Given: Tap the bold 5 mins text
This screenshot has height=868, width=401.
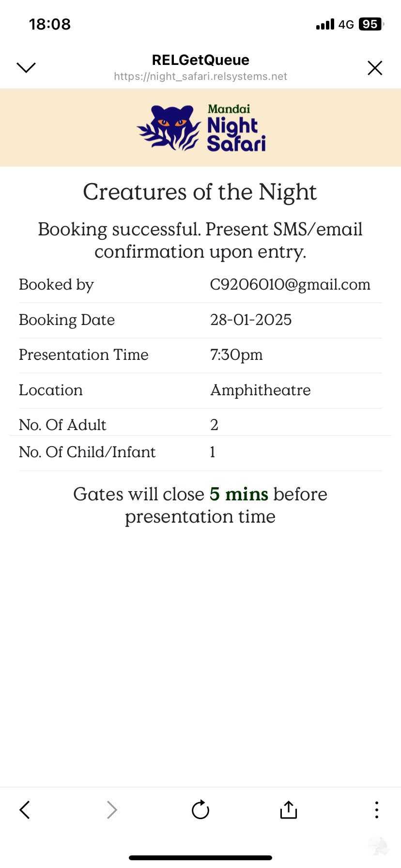Looking at the screenshot, I should point(239,494).
